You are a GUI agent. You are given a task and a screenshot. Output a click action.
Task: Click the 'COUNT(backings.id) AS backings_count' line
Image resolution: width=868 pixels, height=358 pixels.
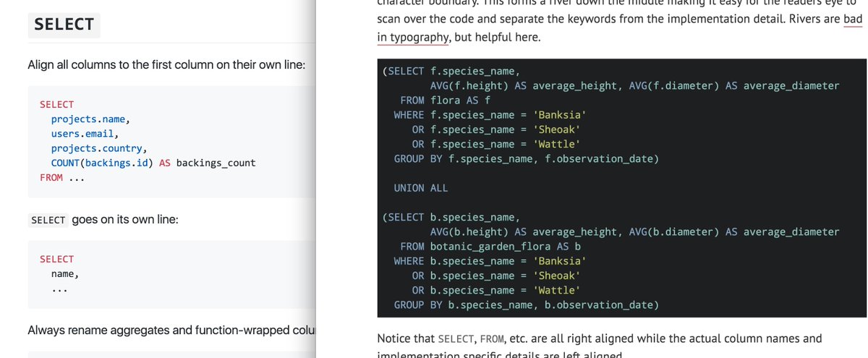point(153,163)
